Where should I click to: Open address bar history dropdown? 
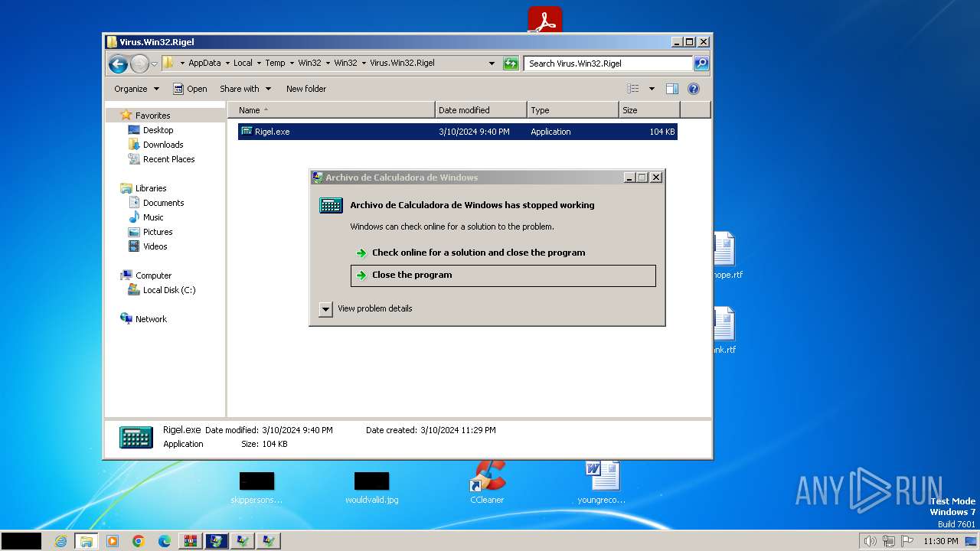coord(492,64)
